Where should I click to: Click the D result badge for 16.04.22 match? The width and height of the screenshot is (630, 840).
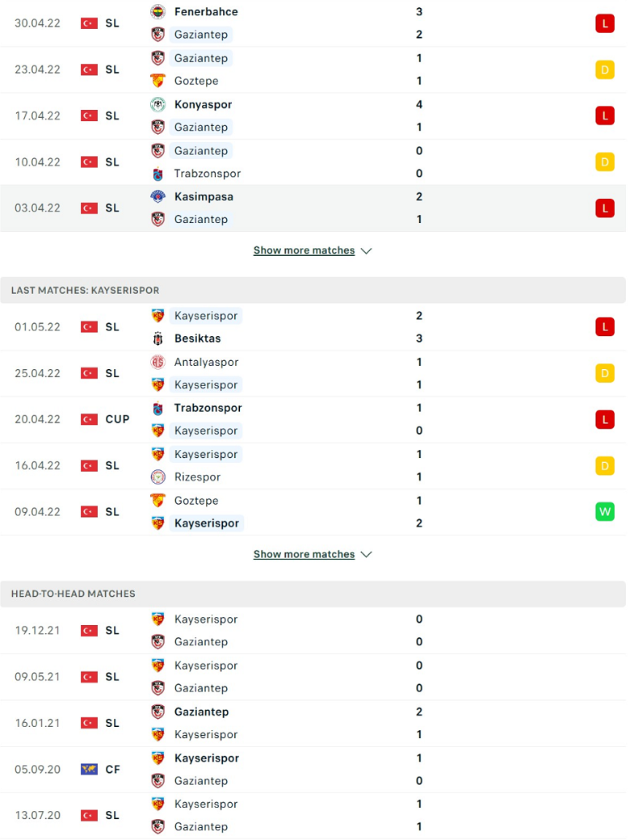(605, 465)
